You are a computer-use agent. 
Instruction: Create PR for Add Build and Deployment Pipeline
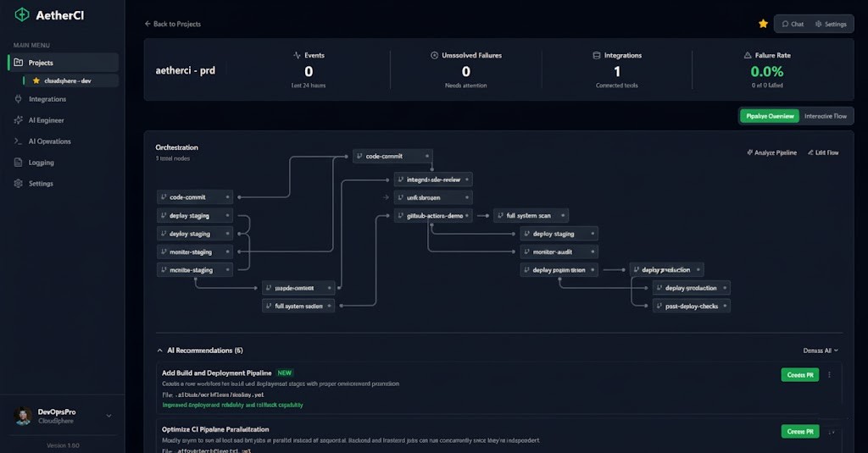[x=799, y=375]
